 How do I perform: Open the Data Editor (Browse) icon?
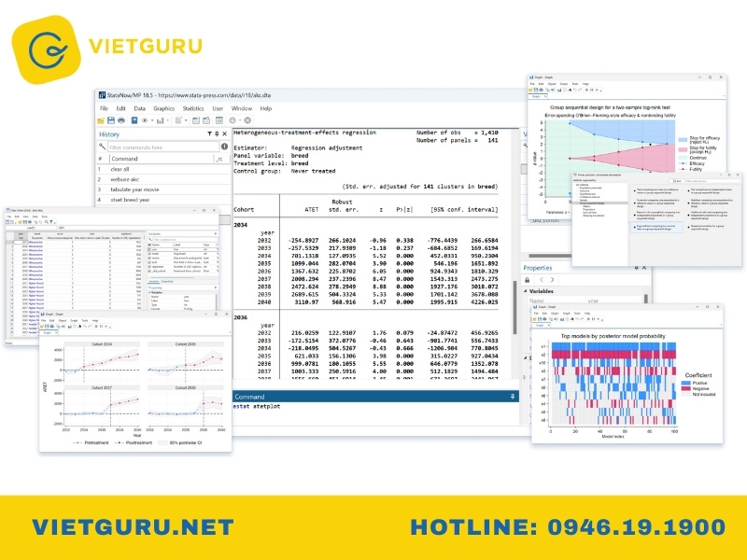pyautogui.click(x=206, y=120)
